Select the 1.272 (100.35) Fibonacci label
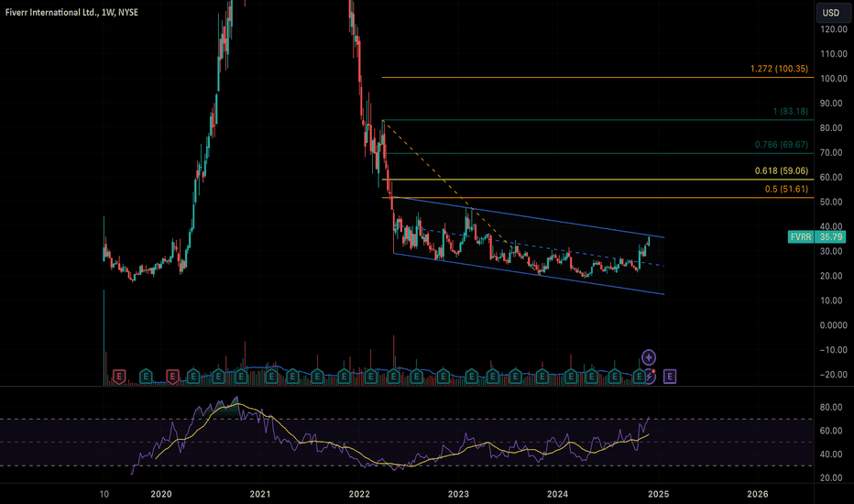 [779, 69]
